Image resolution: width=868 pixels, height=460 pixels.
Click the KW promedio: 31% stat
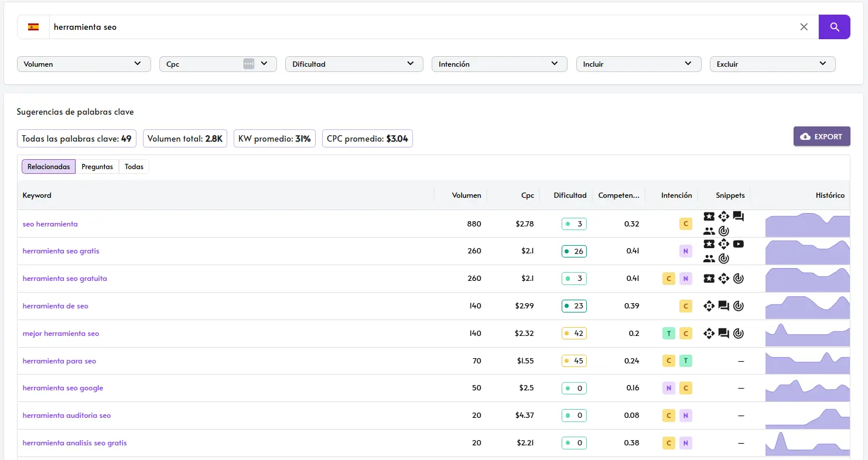pyautogui.click(x=275, y=139)
